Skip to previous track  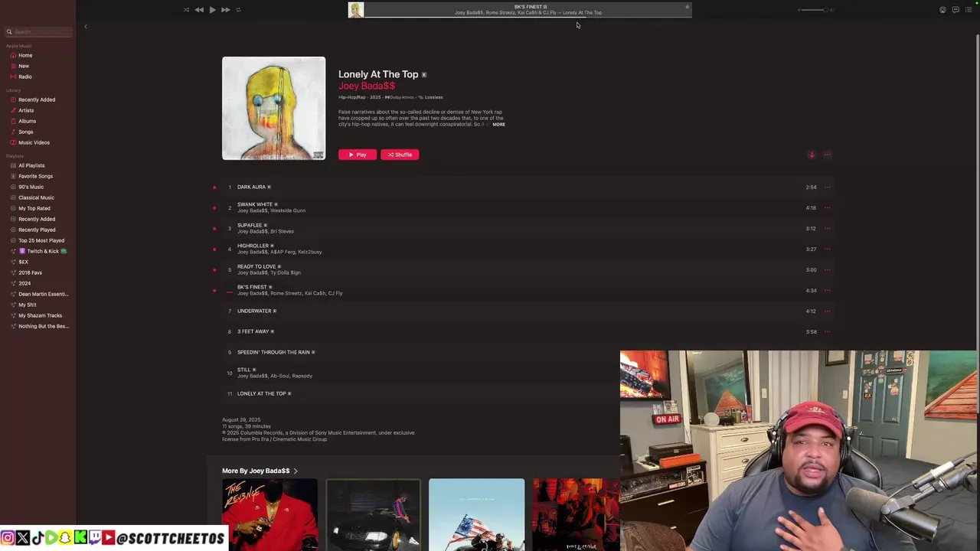pyautogui.click(x=199, y=10)
